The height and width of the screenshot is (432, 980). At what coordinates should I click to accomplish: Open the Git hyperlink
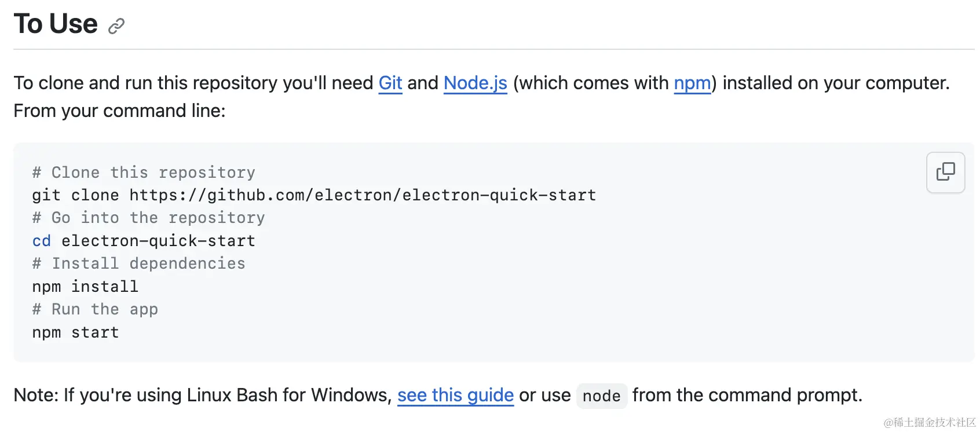click(x=390, y=83)
